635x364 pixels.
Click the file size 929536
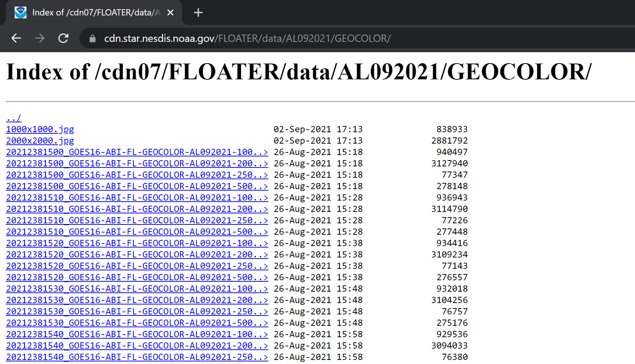tap(452, 334)
